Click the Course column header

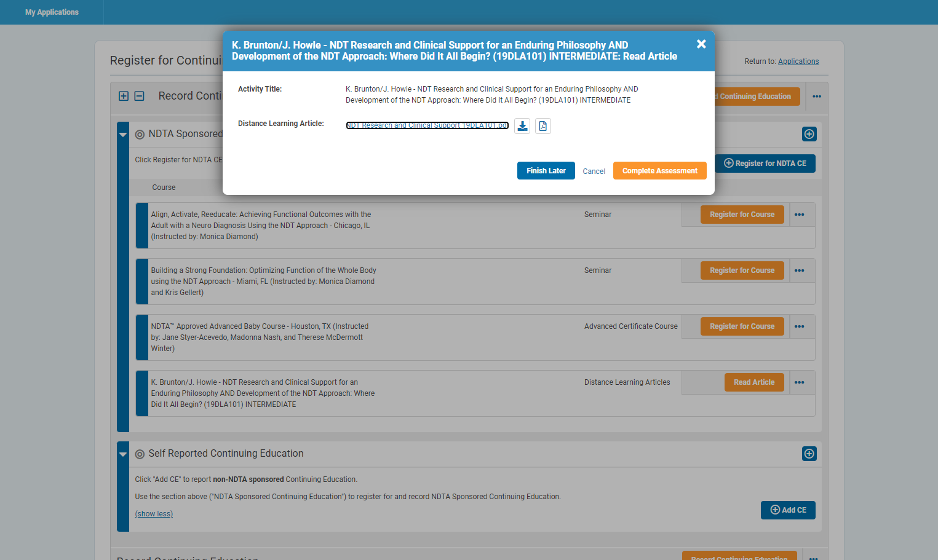(x=164, y=187)
